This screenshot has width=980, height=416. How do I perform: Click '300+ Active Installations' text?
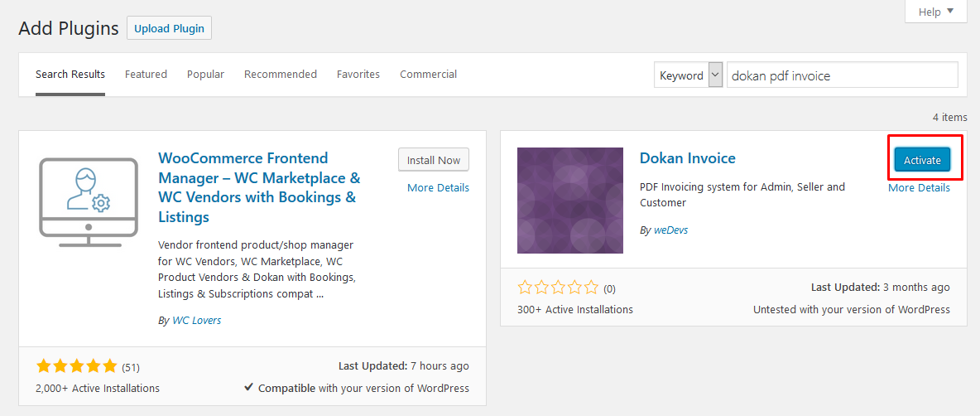575,310
